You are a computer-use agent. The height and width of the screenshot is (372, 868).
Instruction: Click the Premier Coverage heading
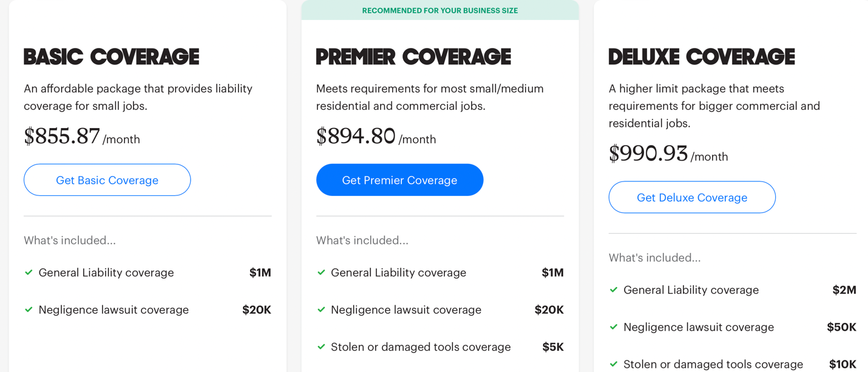click(413, 56)
